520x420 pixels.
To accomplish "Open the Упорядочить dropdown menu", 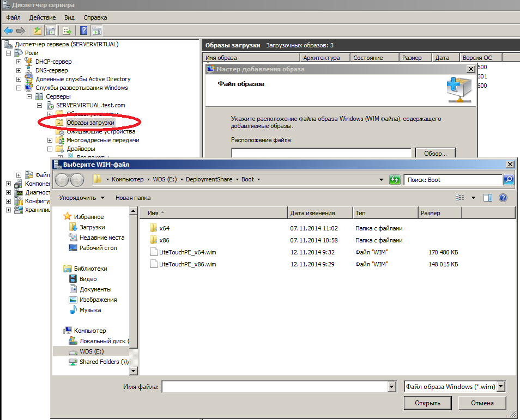I will 82,198.
